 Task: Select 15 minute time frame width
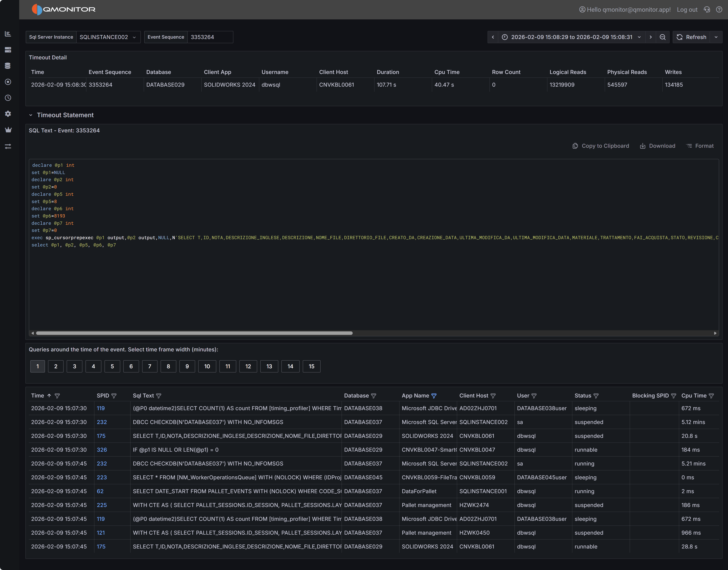(x=311, y=366)
